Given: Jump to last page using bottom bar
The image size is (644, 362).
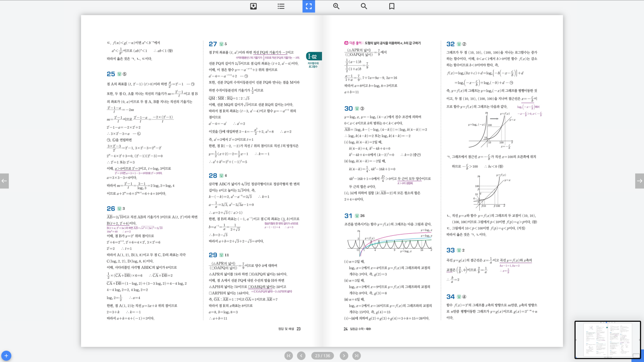Looking at the screenshot, I should (x=357, y=356).
